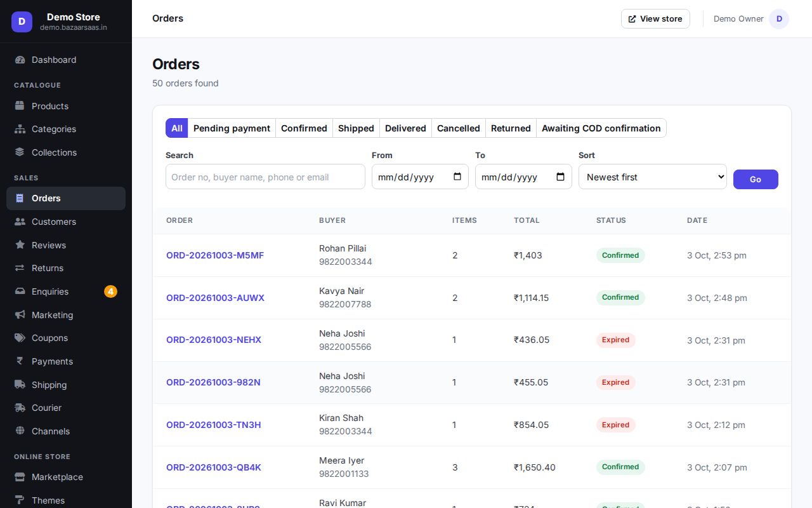Focus the order Search input field

point(265,177)
